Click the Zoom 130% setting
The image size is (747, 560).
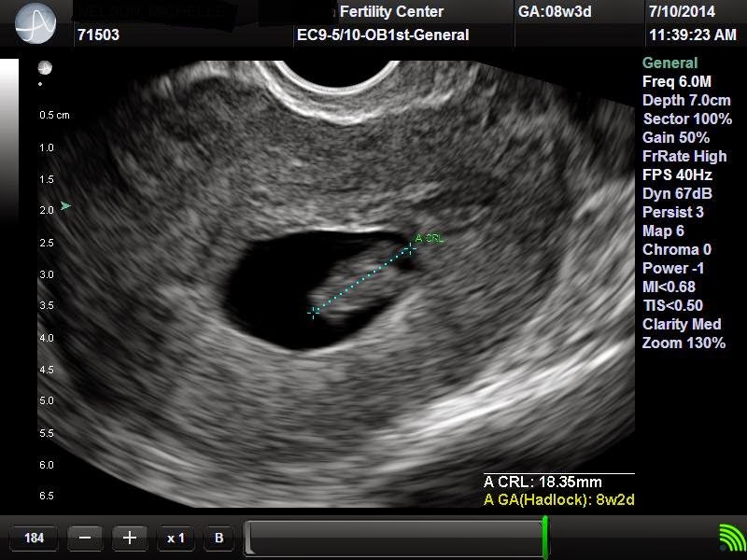coord(684,343)
